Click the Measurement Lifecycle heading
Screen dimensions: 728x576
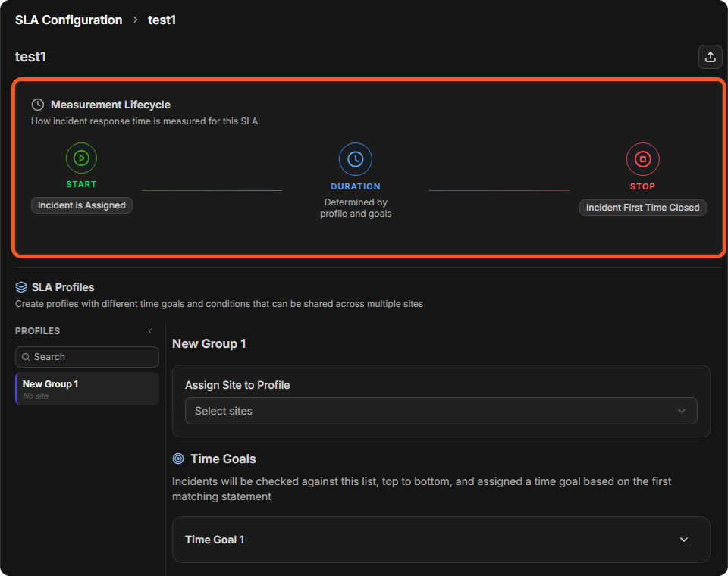(x=111, y=105)
